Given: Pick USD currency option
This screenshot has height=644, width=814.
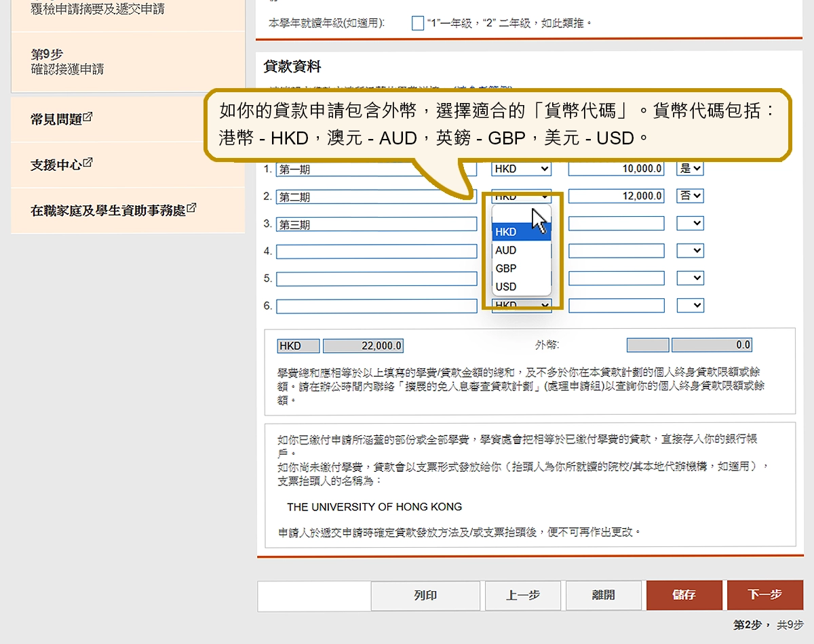Looking at the screenshot, I should (x=506, y=287).
